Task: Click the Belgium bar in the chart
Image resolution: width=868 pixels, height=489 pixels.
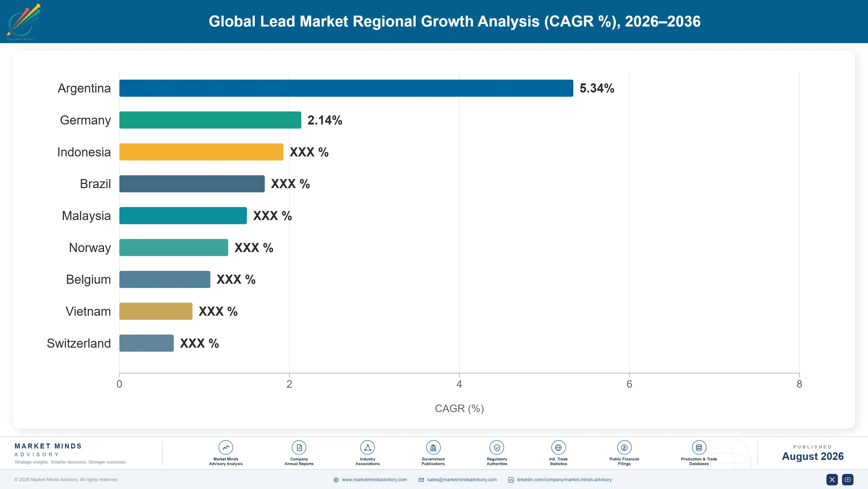Action: coord(165,279)
